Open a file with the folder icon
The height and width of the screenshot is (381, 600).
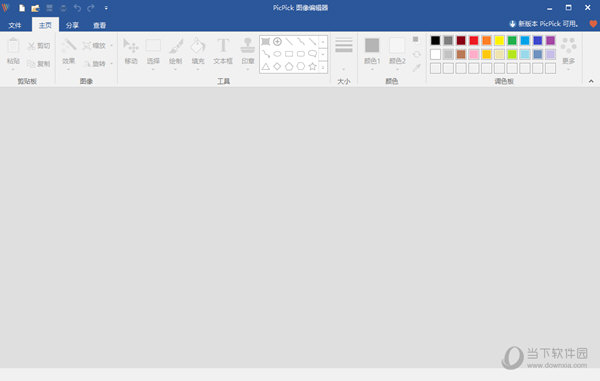pyautogui.click(x=35, y=8)
